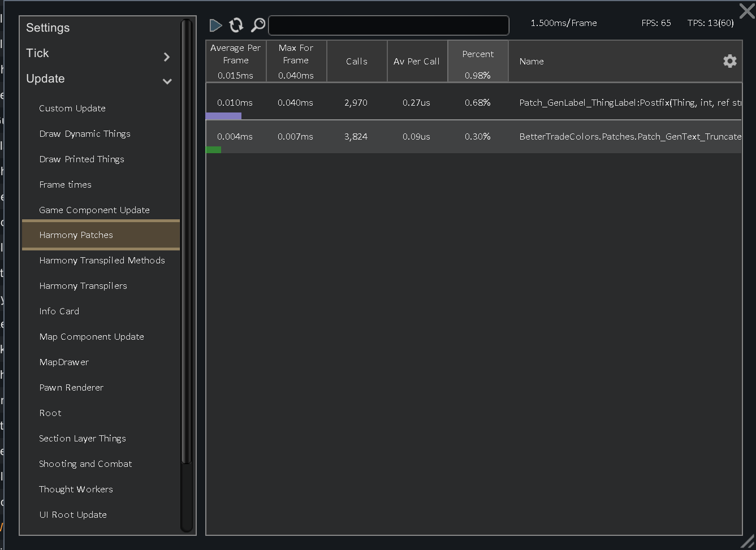Click the 0.27us per call value
Screen dimensions: 756x550
[417, 103]
